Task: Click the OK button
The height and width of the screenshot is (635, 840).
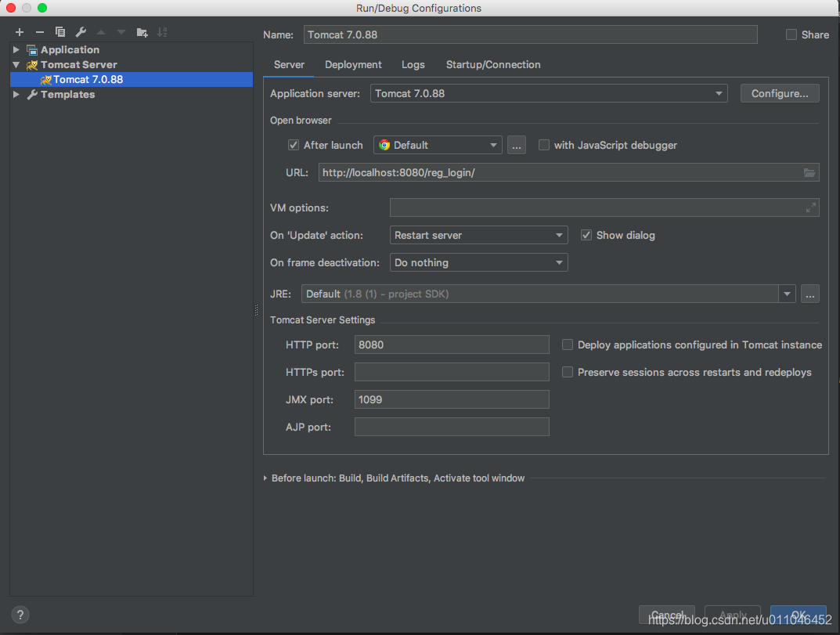Action: (x=799, y=615)
